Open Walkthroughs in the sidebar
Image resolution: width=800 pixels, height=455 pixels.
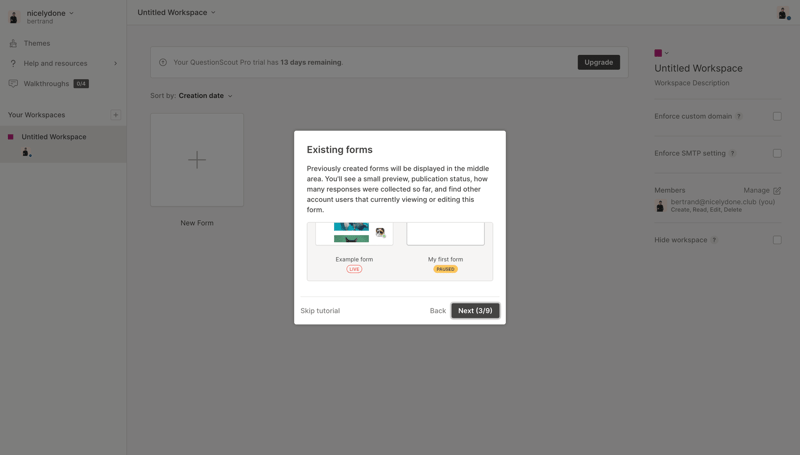(46, 84)
